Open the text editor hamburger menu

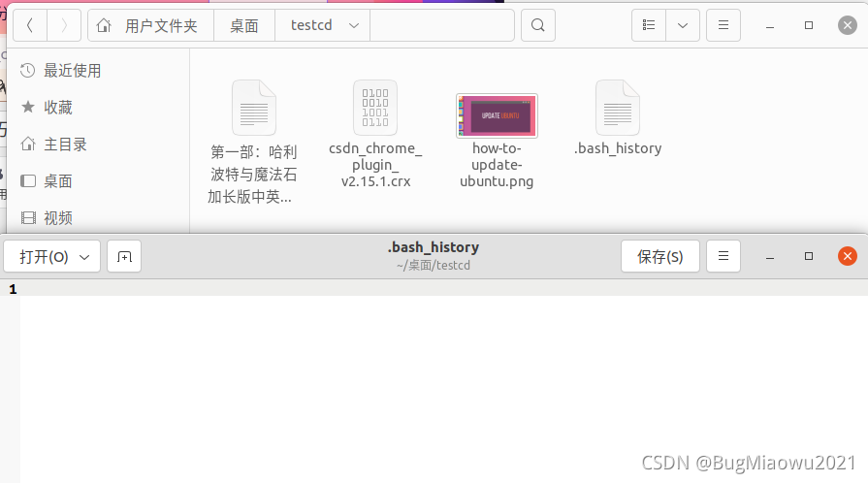click(723, 256)
